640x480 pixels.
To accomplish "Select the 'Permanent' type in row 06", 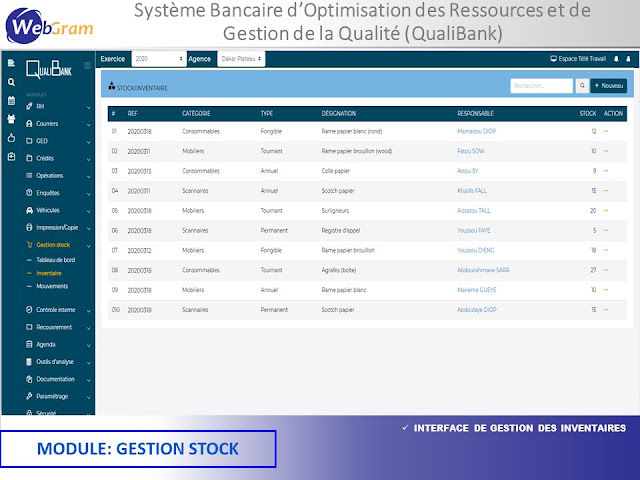I will tap(274, 231).
